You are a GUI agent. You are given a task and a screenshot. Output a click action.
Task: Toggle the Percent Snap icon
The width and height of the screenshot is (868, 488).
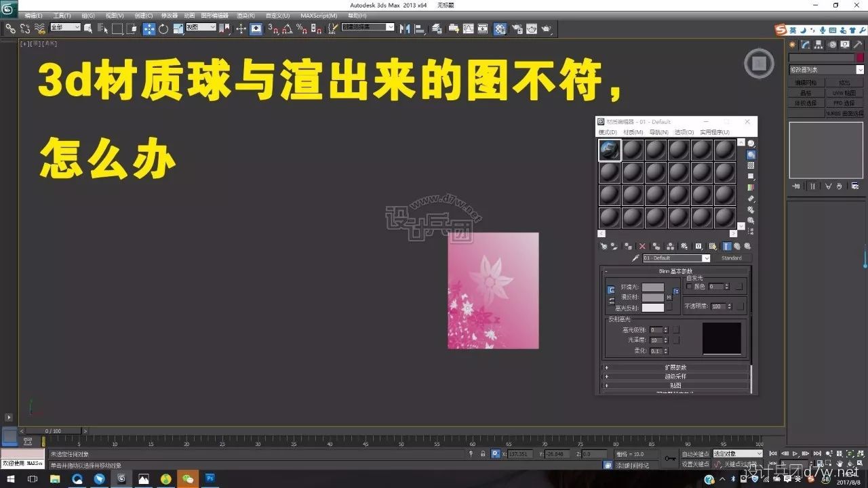coord(300,28)
